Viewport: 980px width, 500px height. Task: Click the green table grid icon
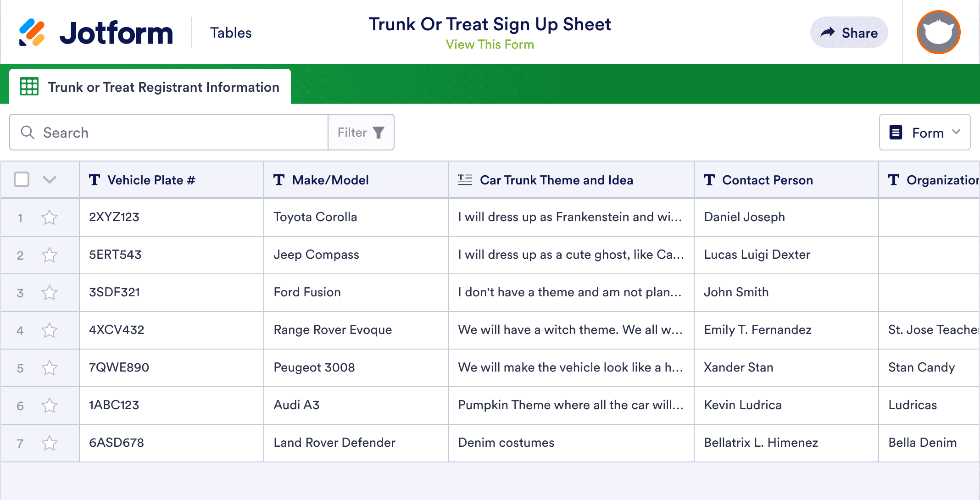pyautogui.click(x=29, y=87)
